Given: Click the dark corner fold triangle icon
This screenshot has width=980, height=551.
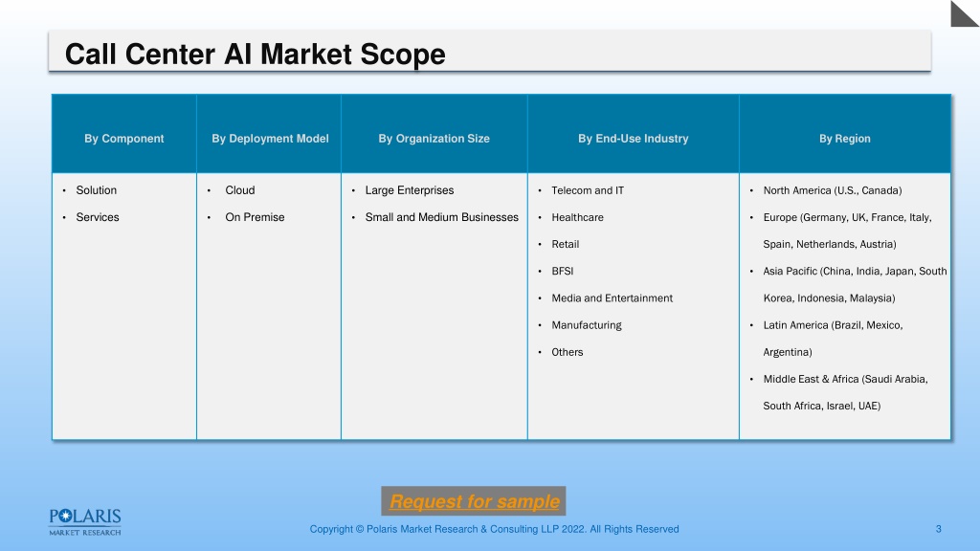Looking at the screenshot, I should point(965,13).
